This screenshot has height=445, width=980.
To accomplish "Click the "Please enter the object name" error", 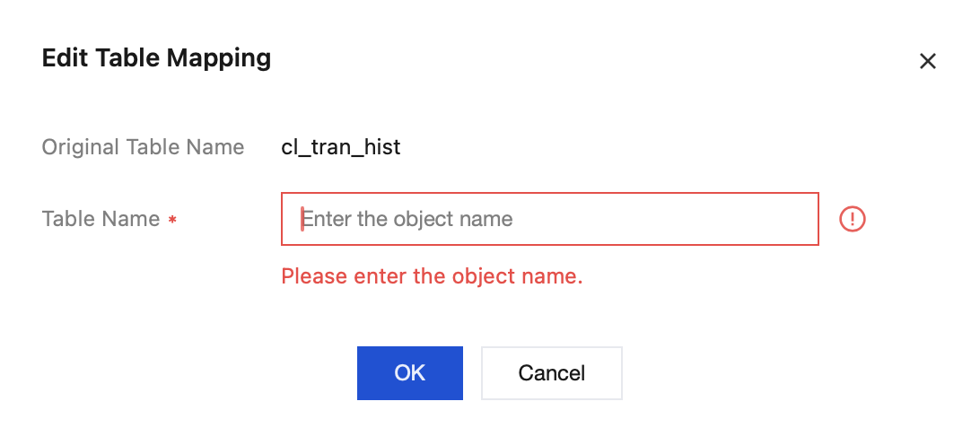I will click(x=432, y=276).
